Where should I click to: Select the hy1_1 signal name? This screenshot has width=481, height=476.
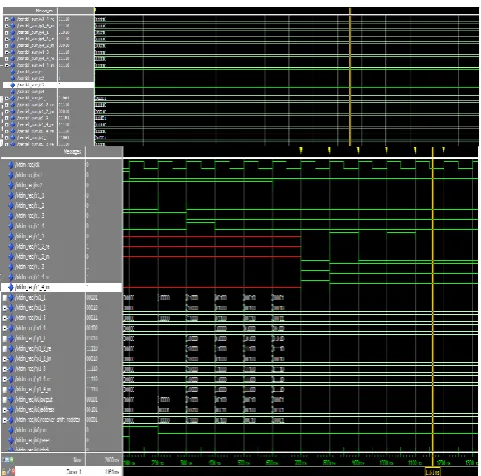tap(30, 339)
